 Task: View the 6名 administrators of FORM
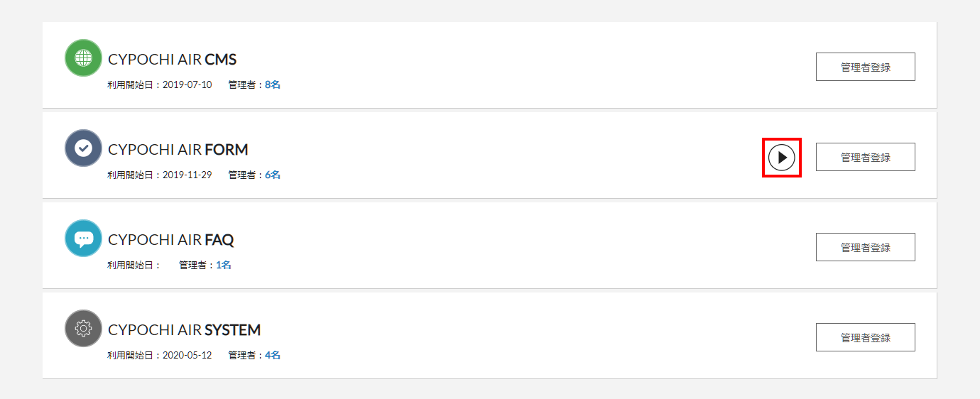point(273,175)
